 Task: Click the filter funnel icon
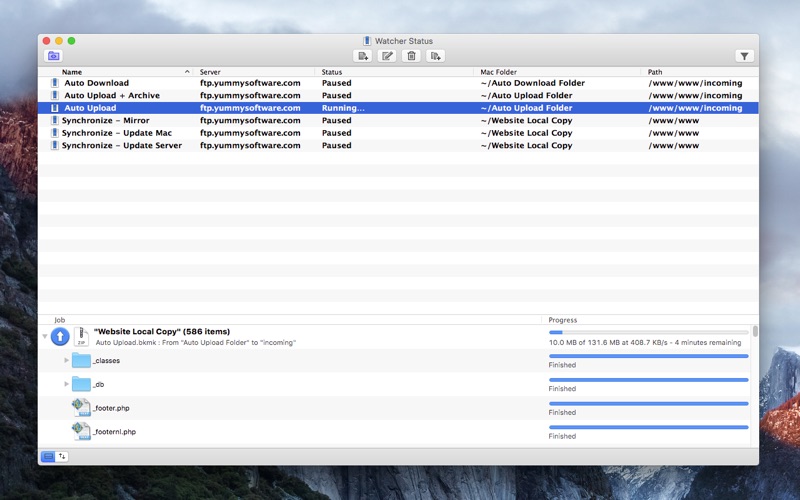[744, 56]
